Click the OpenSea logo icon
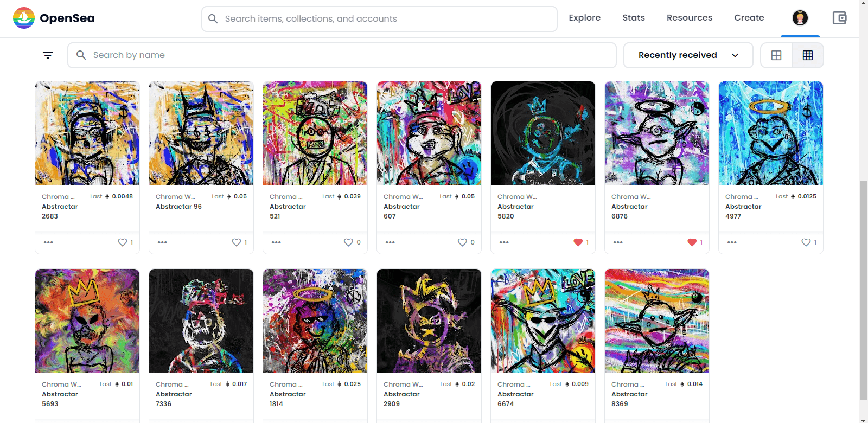868x423 pixels. pyautogui.click(x=24, y=18)
